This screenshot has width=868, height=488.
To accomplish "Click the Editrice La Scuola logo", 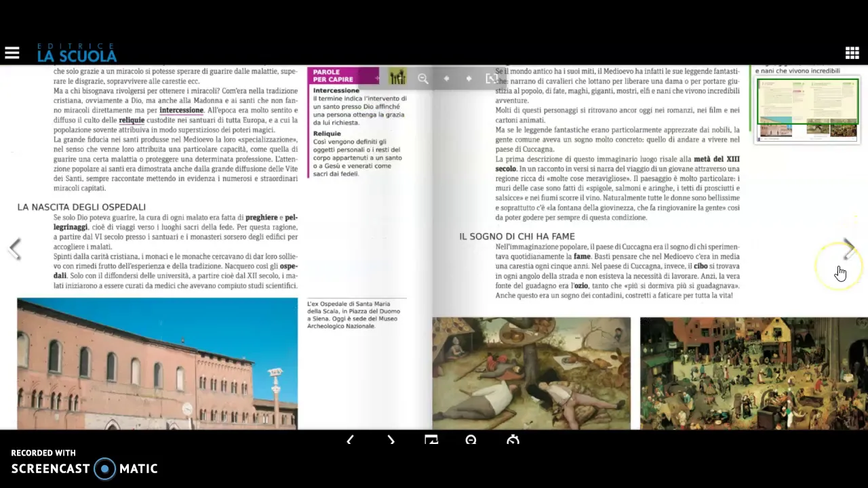I will 77,53.
